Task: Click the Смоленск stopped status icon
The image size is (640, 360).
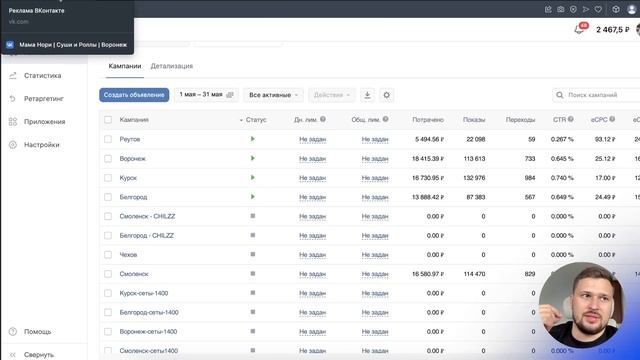Action: (x=253, y=273)
